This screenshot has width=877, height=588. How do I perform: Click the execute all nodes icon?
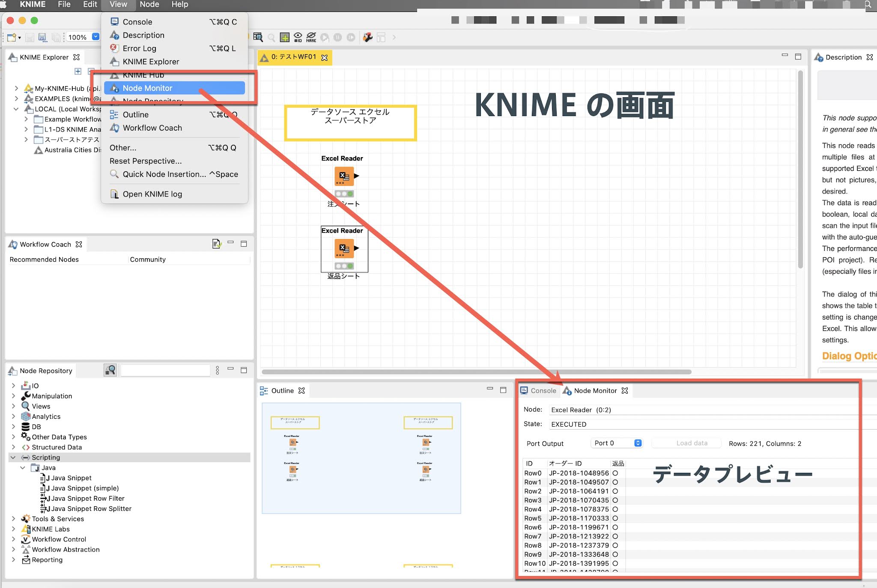(x=325, y=37)
